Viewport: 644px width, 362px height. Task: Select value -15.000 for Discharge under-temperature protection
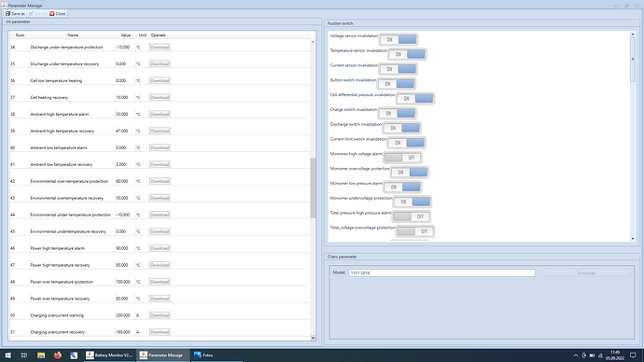point(123,48)
